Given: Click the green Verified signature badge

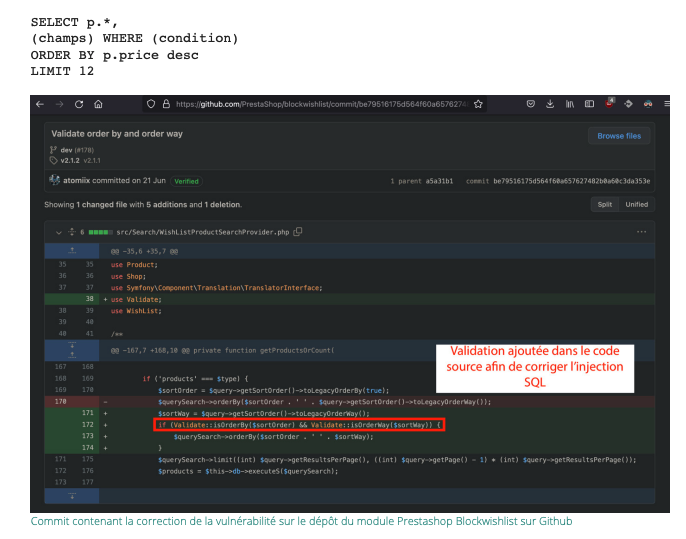Looking at the screenshot, I should coord(186,181).
